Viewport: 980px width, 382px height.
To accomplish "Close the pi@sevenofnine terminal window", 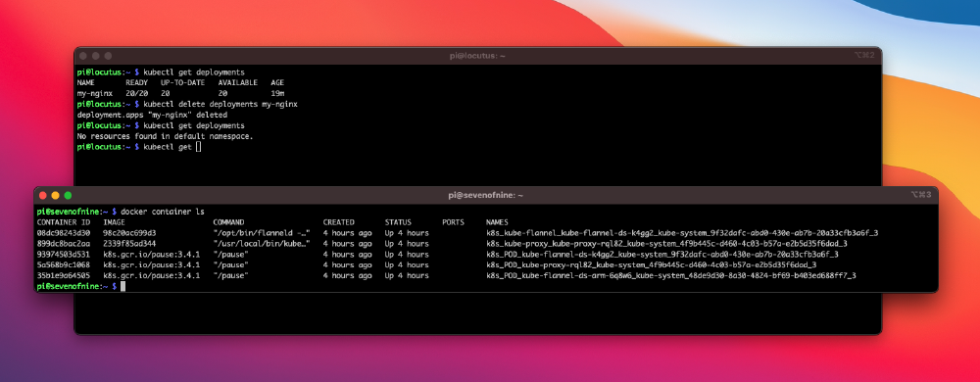I will (x=43, y=195).
